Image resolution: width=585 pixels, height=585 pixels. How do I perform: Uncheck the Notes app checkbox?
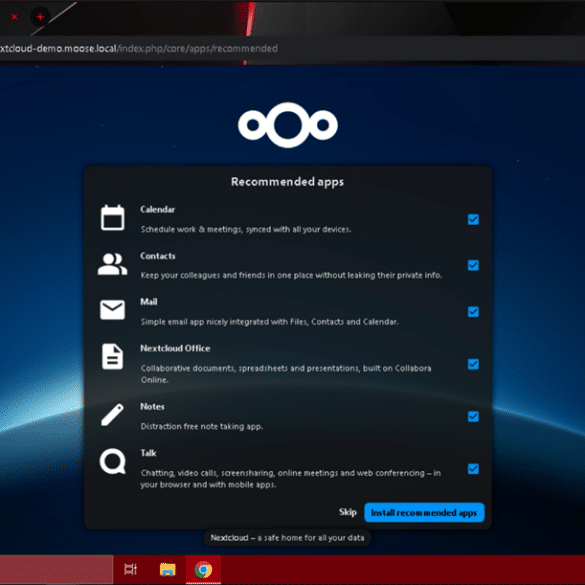coord(473,416)
